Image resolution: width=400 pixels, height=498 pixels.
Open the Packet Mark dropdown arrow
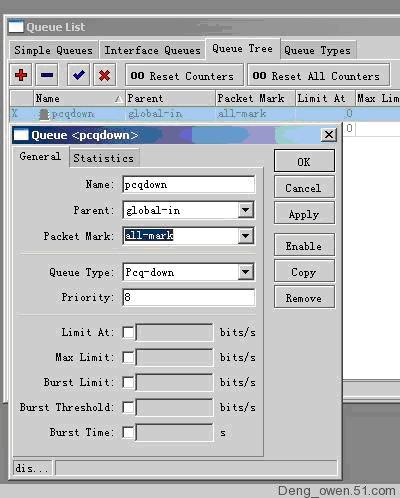pos(246,236)
